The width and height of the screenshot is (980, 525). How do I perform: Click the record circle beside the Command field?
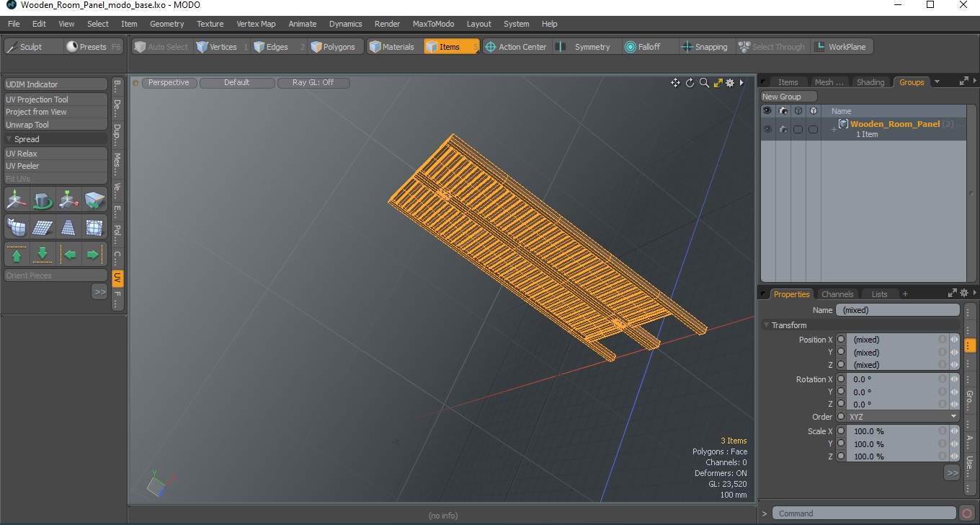point(967,513)
